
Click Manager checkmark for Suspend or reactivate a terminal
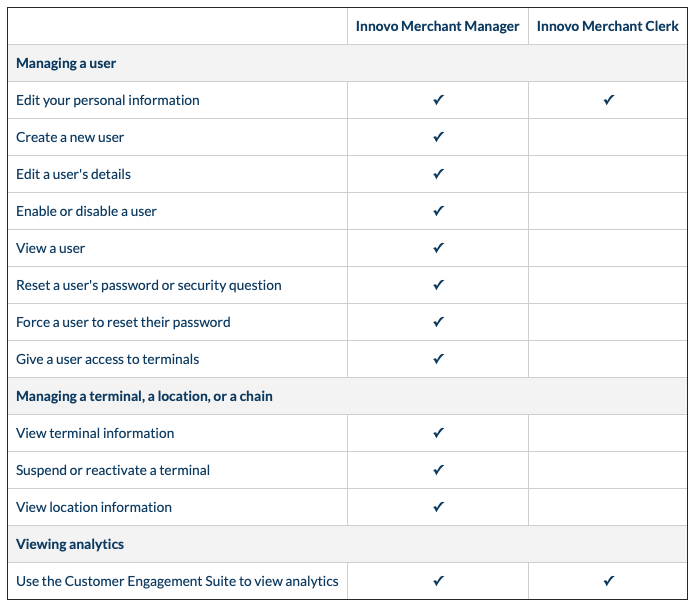coord(438,470)
